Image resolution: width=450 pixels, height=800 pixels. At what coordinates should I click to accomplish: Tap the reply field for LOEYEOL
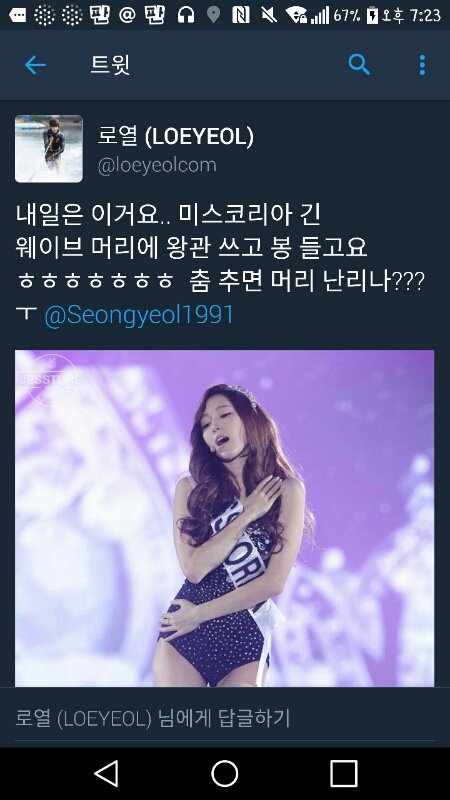(x=224, y=718)
